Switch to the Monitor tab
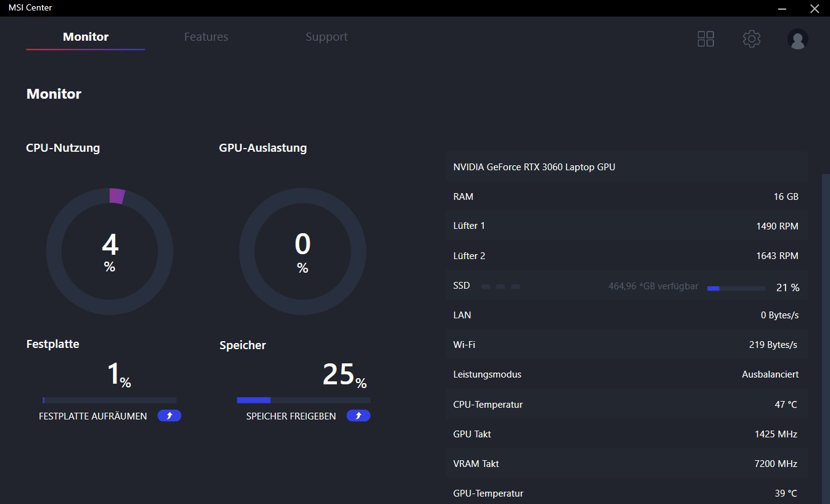Screen dimensions: 830x504 [86, 37]
